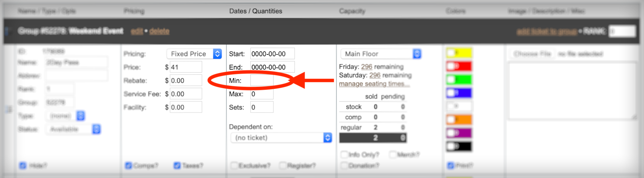Open the Status Available dropdown

pyautogui.click(x=73, y=129)
